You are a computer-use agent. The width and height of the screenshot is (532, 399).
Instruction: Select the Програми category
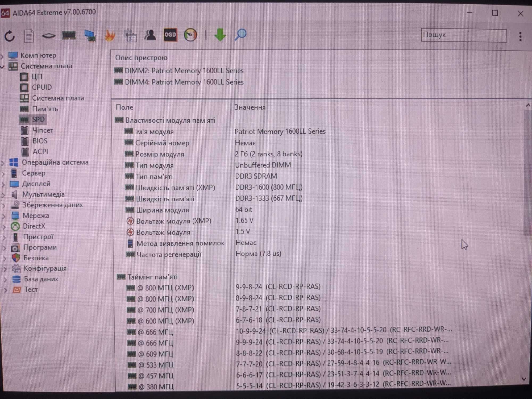(x=40, y=247)
